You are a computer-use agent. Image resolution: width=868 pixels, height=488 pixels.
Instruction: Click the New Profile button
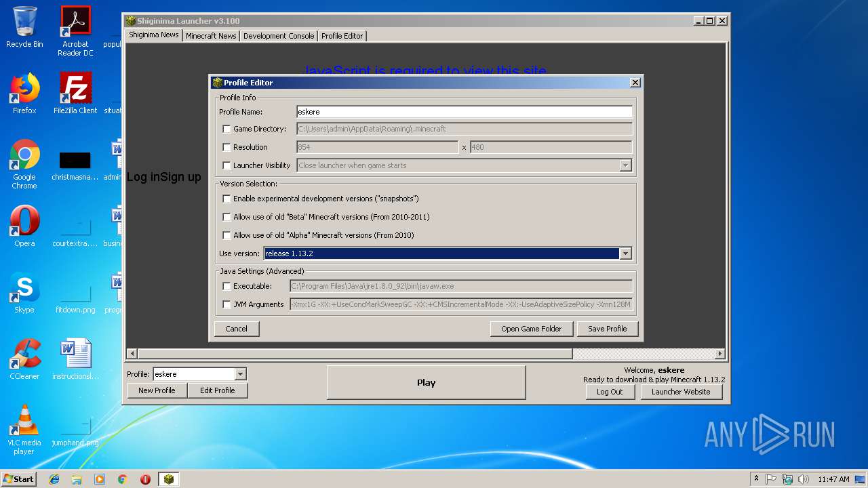157,390
